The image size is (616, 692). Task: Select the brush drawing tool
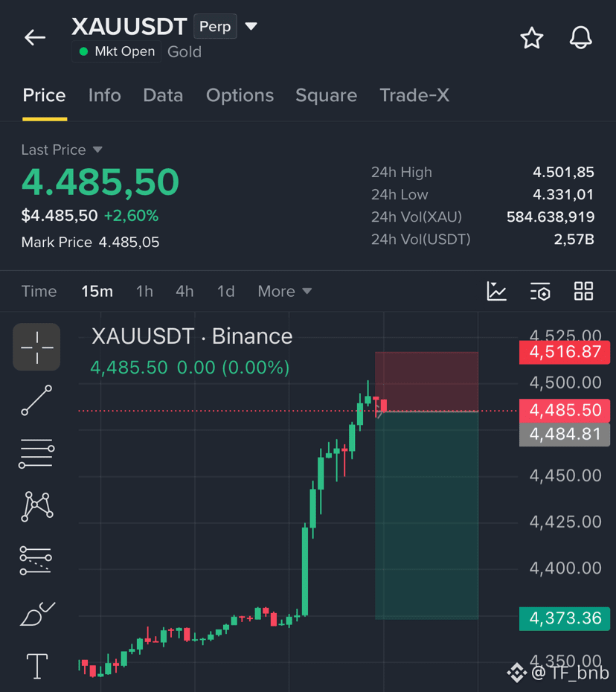tap(37, 614)
